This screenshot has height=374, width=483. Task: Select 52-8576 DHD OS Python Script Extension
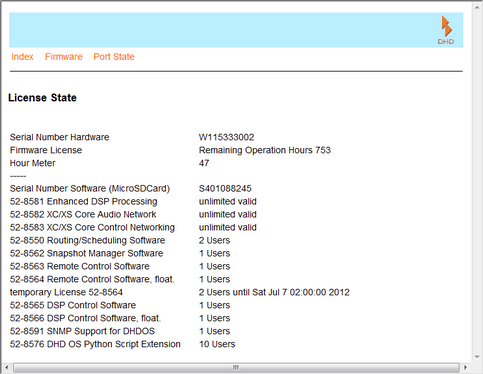click(95, 344)
